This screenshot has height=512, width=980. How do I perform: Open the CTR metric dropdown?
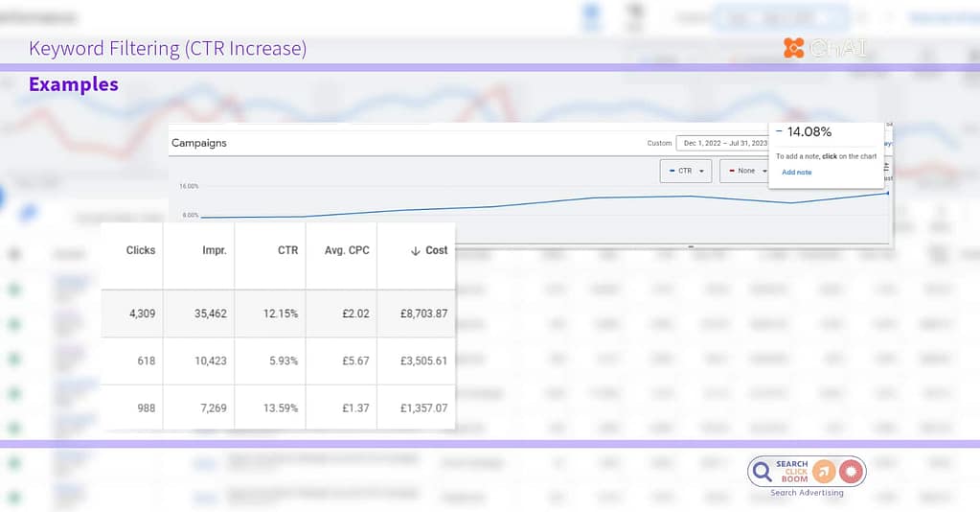(685, 171)
